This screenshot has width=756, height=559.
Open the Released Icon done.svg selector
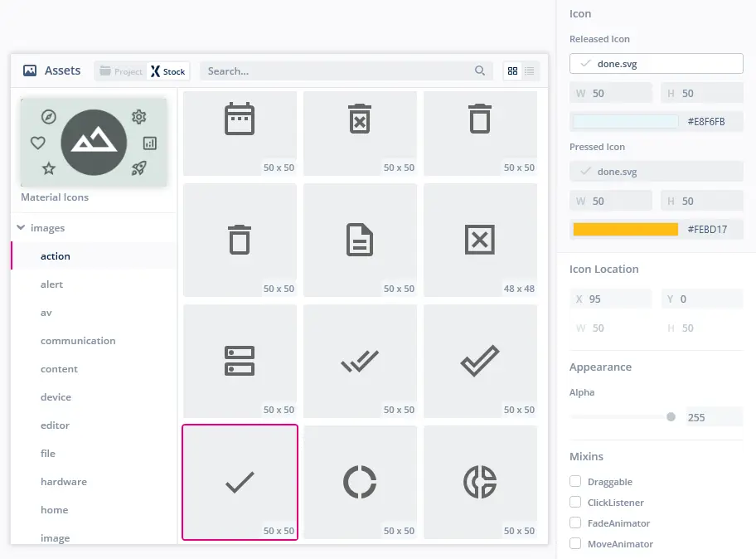[656, 64]
